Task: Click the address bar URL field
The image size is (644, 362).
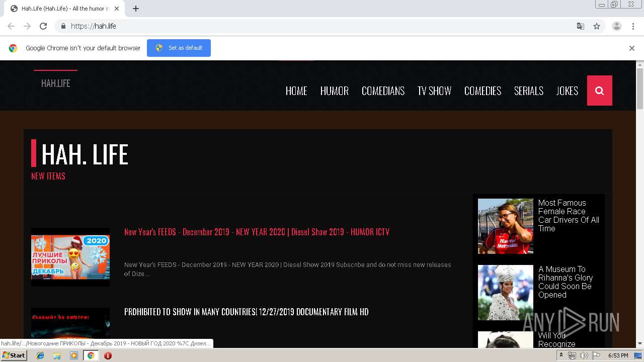Action: click(x=317, y=26)
